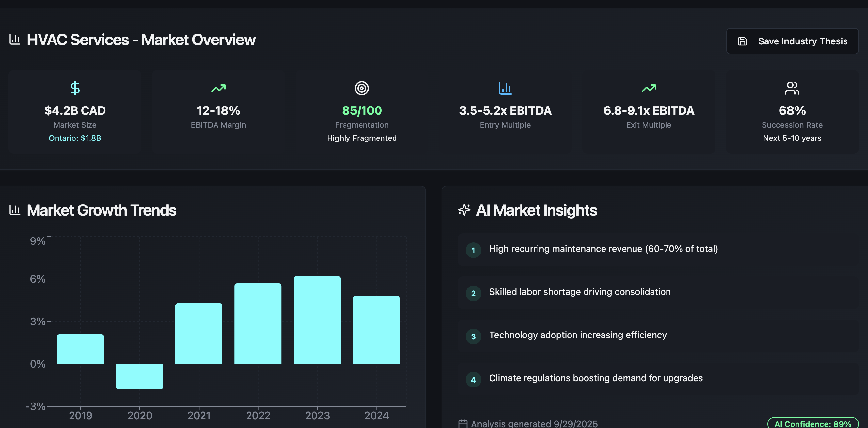Click the AI Confidence: 89% badge
868x428 pixels.
click(812, 424)
